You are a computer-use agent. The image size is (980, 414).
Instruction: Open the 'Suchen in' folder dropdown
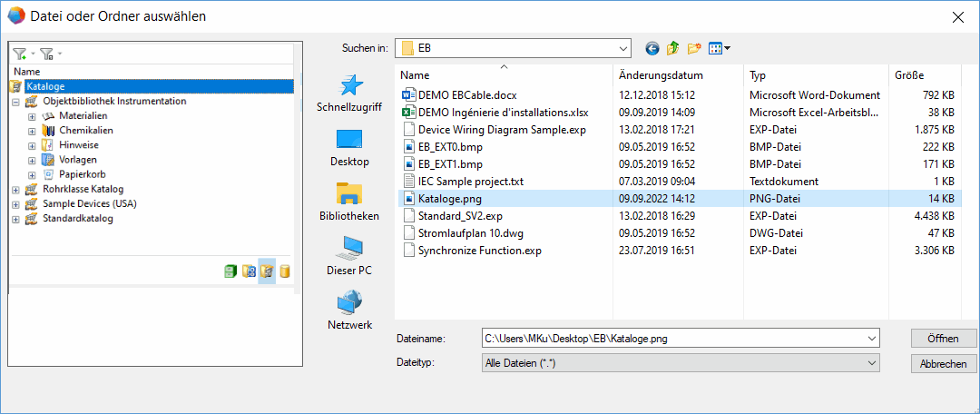[622, 48]
